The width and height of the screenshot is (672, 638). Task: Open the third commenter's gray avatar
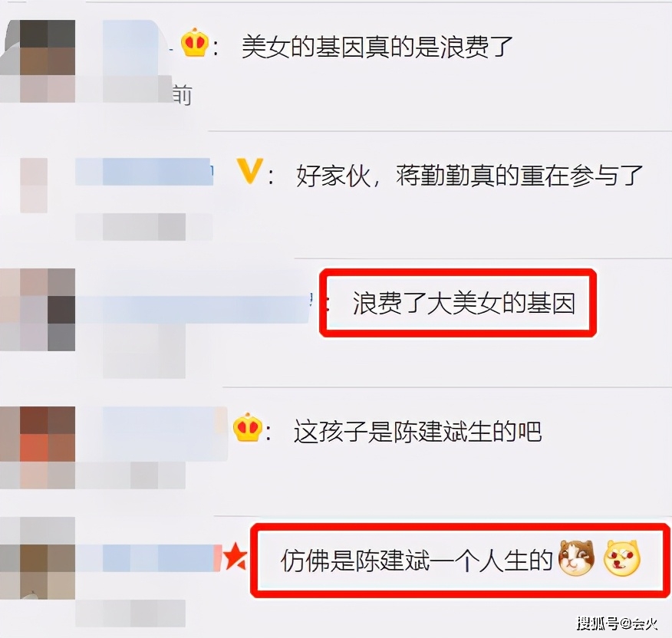pos(38,309)
